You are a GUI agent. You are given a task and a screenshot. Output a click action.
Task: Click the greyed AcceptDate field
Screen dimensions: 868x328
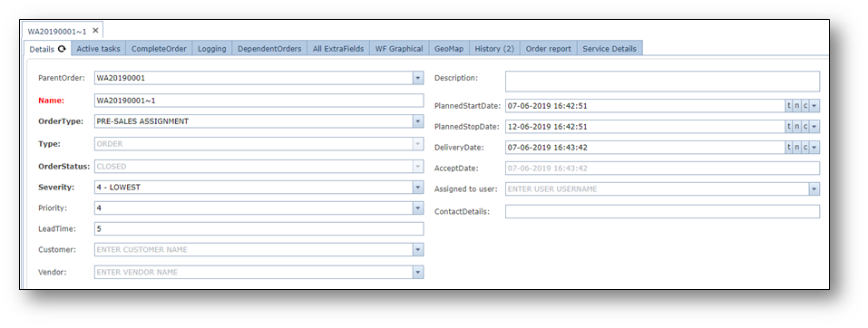[x=662, y=169]
